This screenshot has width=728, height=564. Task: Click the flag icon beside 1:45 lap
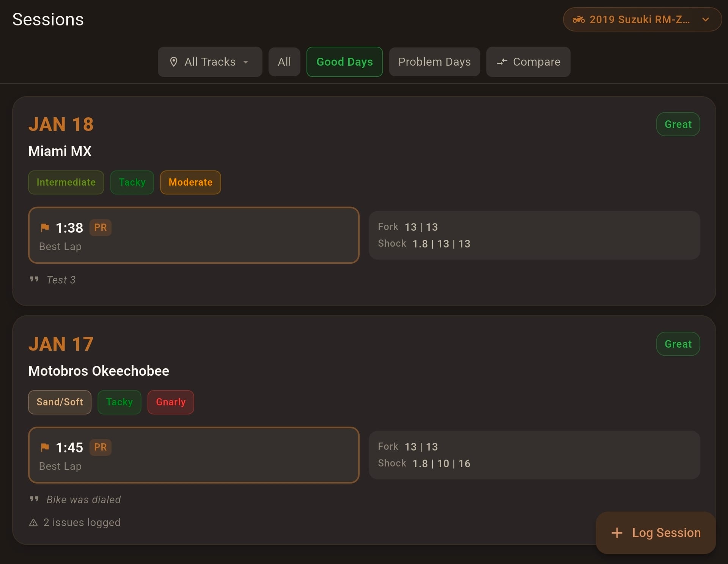45,447
